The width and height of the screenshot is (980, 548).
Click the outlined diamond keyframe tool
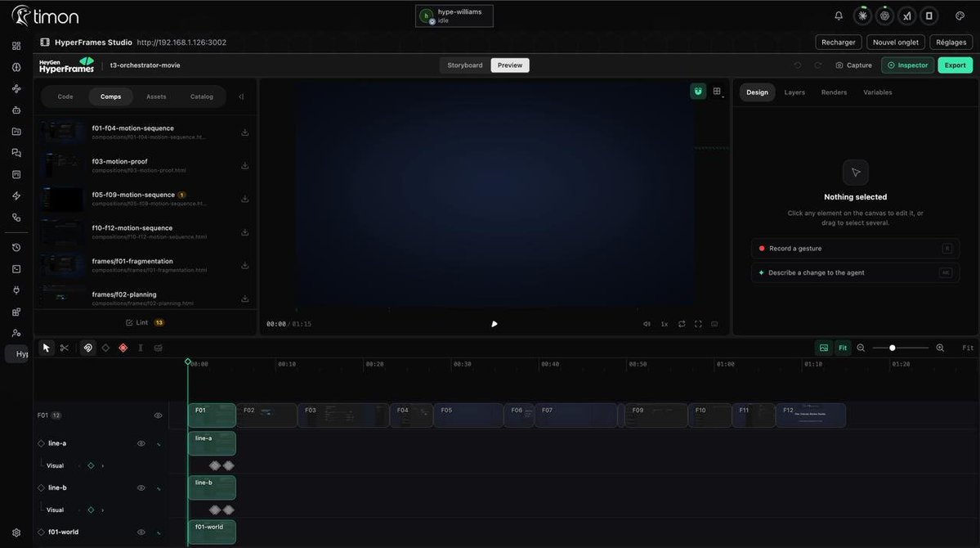point(105,348)
